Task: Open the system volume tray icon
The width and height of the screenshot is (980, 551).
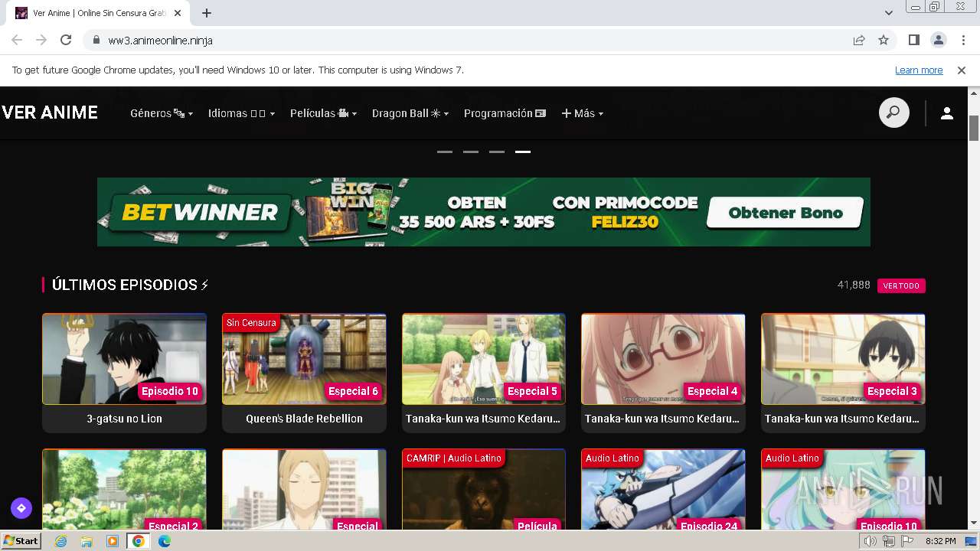Action: point(870,541)
